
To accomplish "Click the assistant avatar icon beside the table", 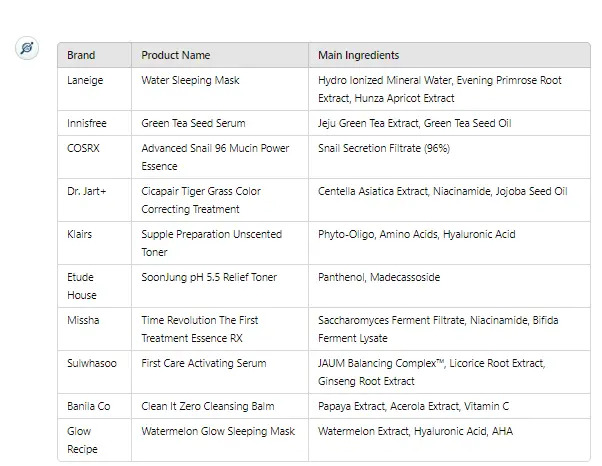I will pos(28,48).
